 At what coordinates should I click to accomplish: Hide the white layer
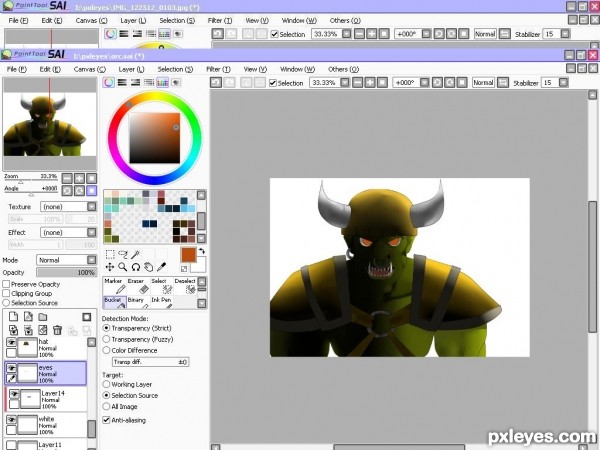tap(11, 420)
